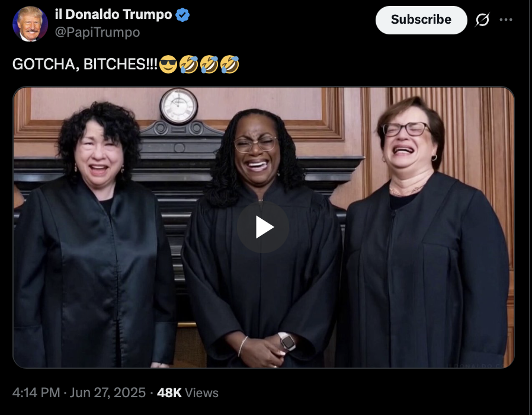
Task: Play the embedded video
Action: pos(263,227)
